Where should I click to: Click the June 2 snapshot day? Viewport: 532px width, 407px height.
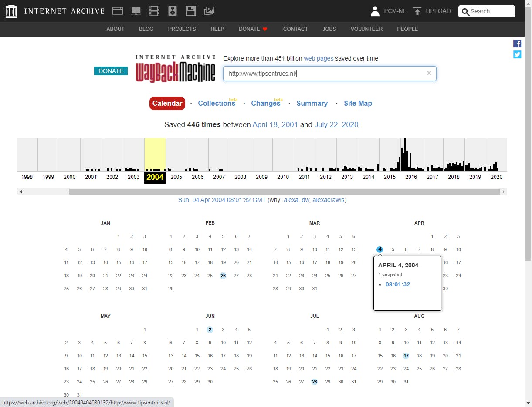(210, 330)
